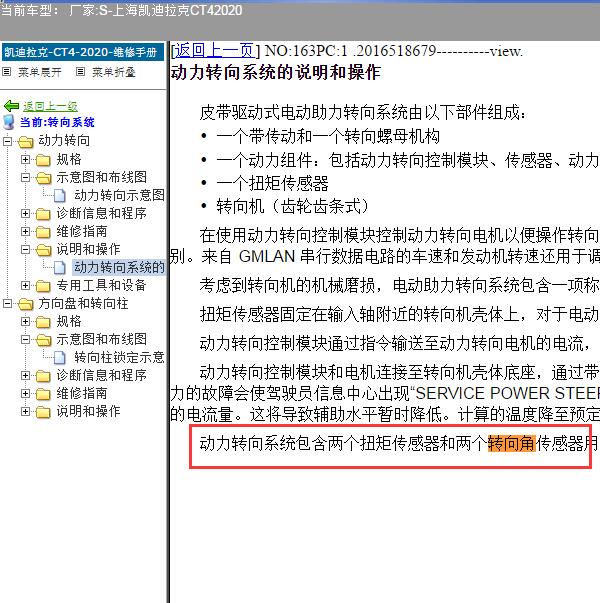Image resolution: width=600 pixels, height=603 pixels.
Task: Click the 凯迪拉克-CT4-2020-维修手册 header
Action: pyautogui.click(x=83, y=52)
